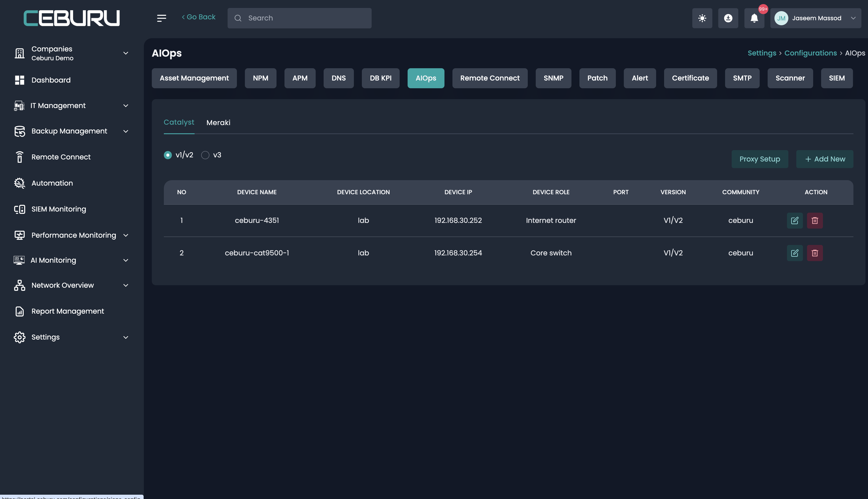
Task: Select the v1/v2 radio button
Action: (x=168, y=155)
